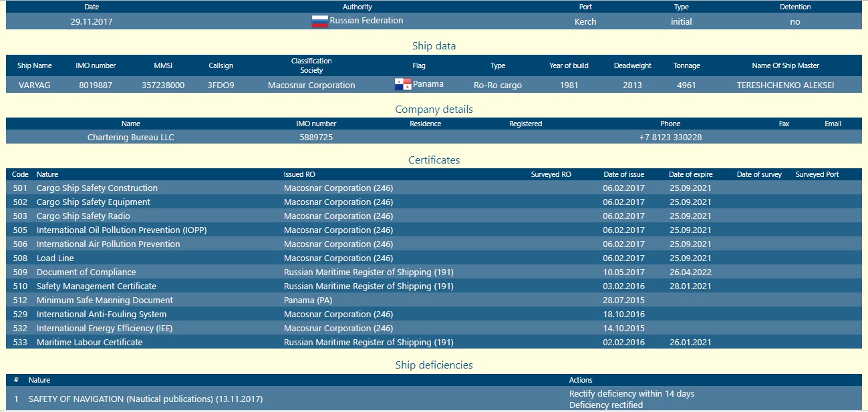The height and width of the screenshot is (412, 868).
Task: Click the Date of expire column header
Action: (x=690, y=174)
